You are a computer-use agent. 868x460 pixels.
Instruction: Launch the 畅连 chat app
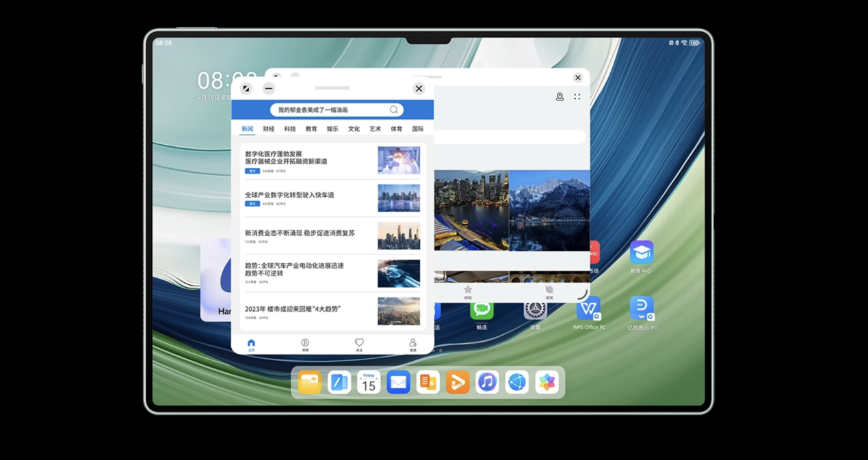[x=482, y=310]
